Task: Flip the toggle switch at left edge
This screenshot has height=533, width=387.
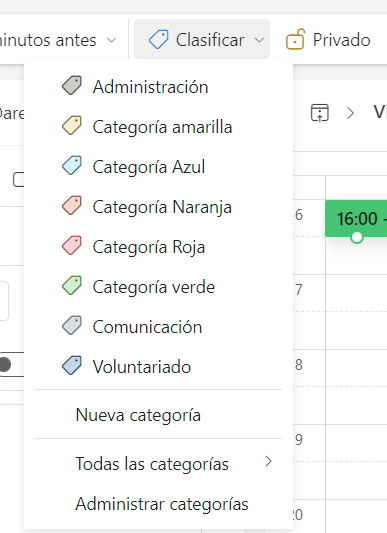Action: coord(12,364)
